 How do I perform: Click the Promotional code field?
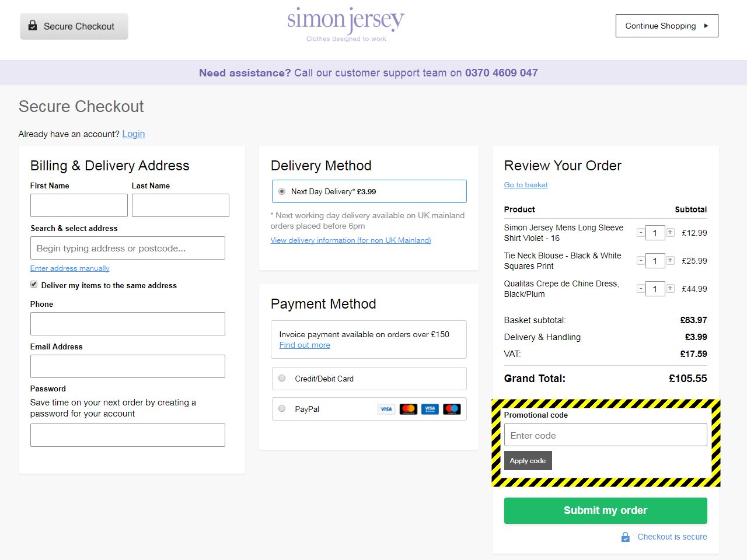[x=606, y=435]
